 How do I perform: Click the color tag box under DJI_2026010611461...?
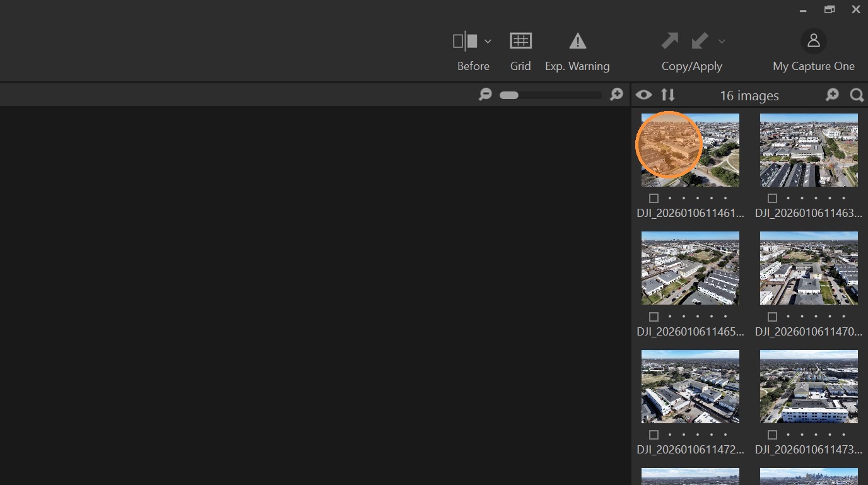(x=654, y=198)
